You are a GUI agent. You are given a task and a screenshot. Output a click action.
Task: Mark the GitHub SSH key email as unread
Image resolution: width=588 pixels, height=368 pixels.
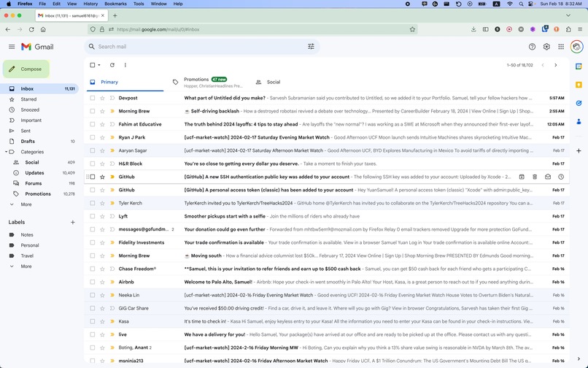(x=548, y=177)
